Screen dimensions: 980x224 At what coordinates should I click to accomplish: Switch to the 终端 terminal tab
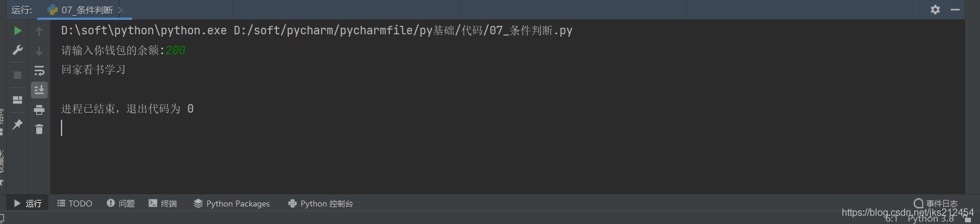(x=163, y=204)
